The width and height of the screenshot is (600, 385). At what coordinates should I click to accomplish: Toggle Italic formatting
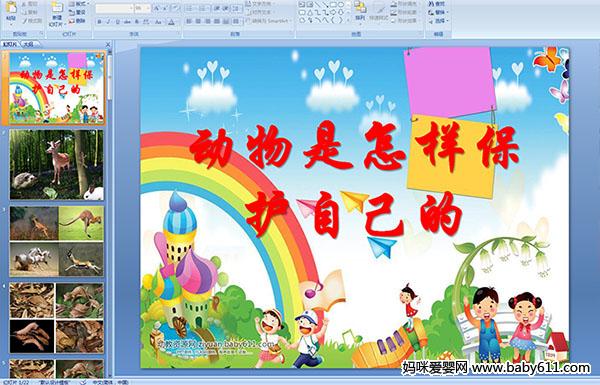click(x=108, y=22)
